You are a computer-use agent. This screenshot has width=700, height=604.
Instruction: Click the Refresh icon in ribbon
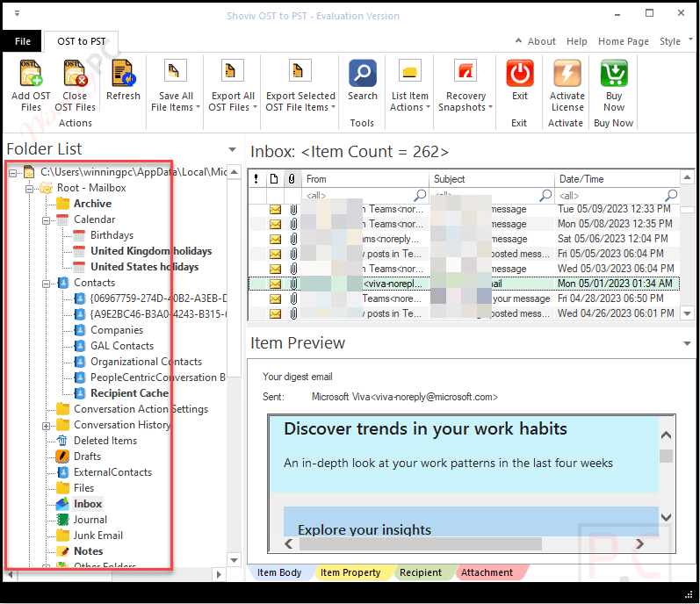tap(123, 74)
